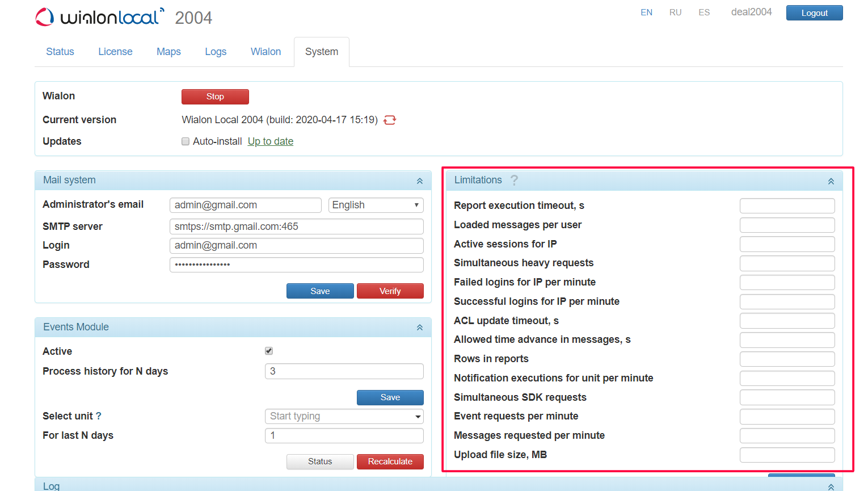Switch to the Maps tab
The width and height of the screenshot is (868, 491).
(x=168, y=51)
